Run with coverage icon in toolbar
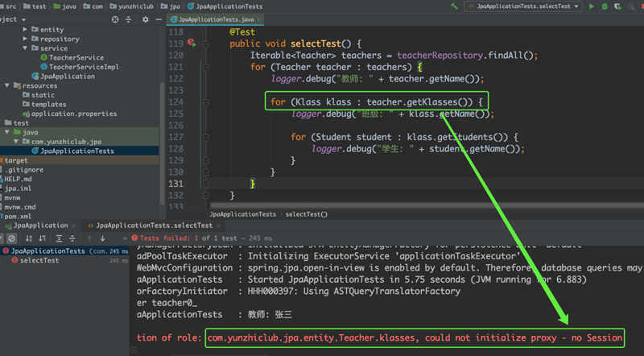644x356 pixels. pos(617,6)
